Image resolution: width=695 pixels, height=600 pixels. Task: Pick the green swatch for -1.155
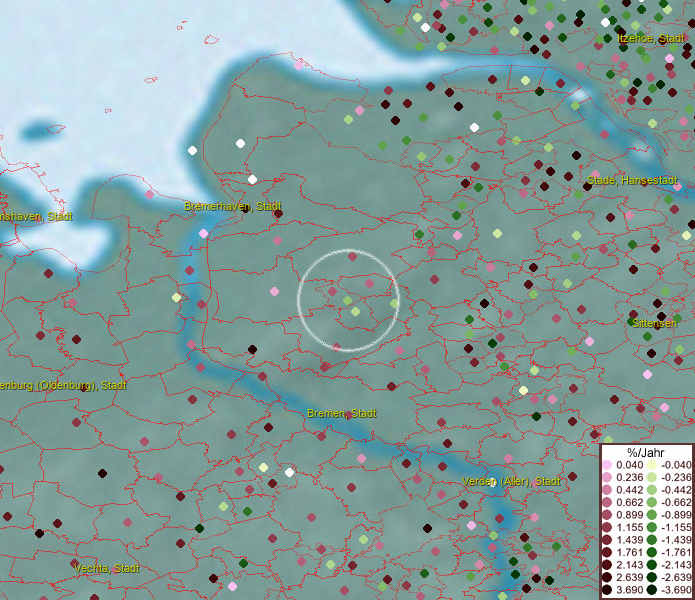652,527
